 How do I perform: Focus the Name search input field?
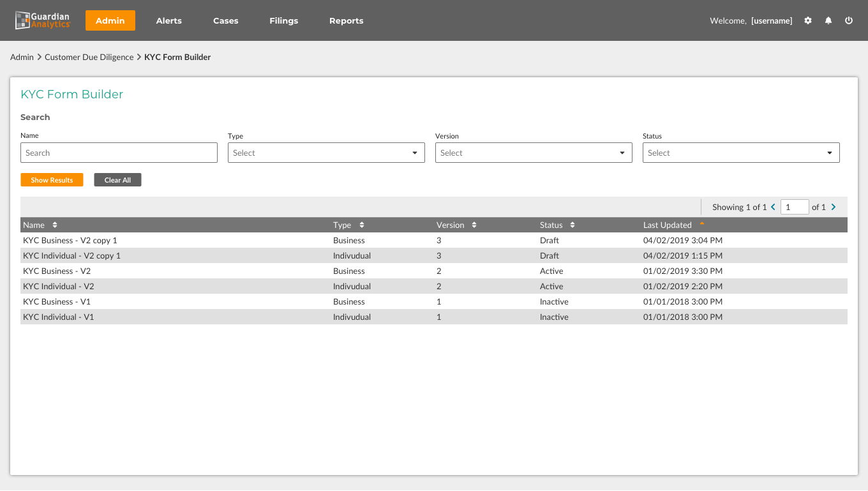click(x=119, y=153)
